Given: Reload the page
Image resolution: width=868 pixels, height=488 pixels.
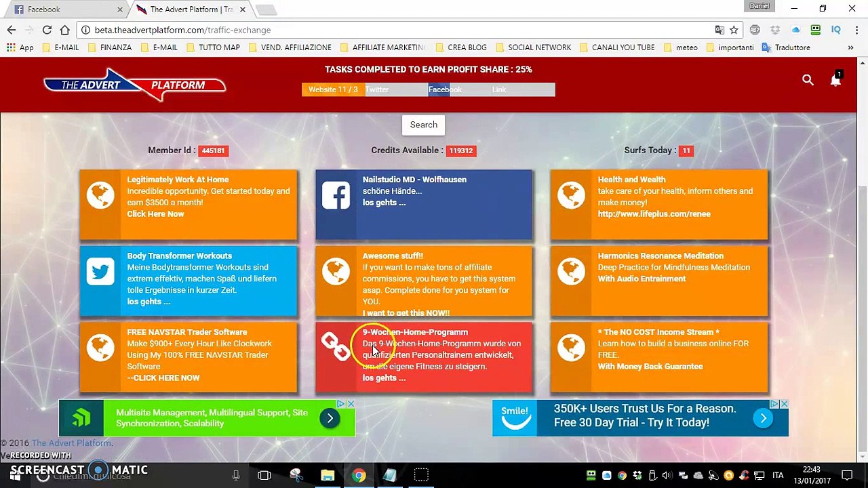Looking at the screenshot, I should [x=47, y=30].
